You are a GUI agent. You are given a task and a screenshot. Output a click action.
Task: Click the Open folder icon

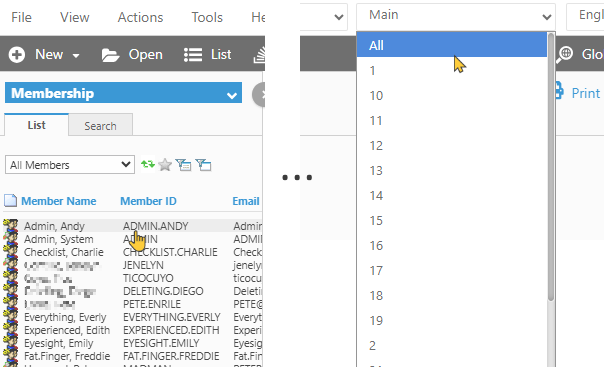coord(110,55)
